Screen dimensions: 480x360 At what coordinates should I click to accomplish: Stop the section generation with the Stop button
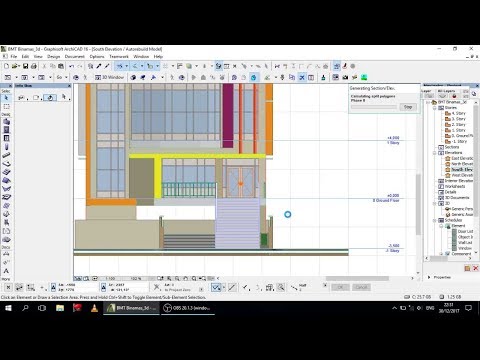(408, 107)
